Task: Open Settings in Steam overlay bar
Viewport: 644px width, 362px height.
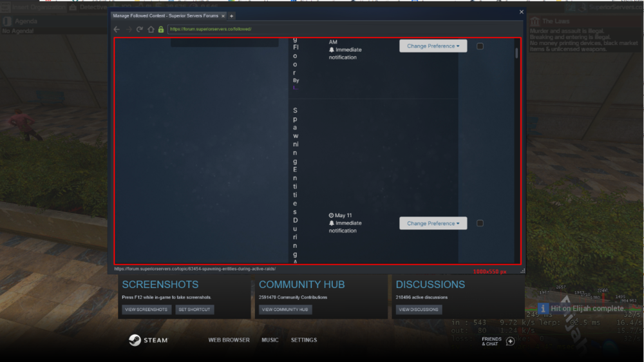Action: [x=304, y=340]
